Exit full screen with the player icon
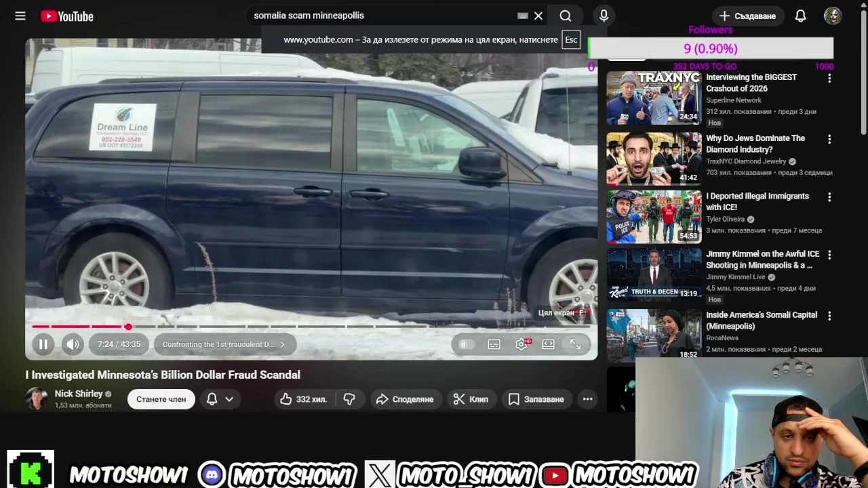Viewport: 868px width, 488px height. pyautogui.click(x=575, y=344)
